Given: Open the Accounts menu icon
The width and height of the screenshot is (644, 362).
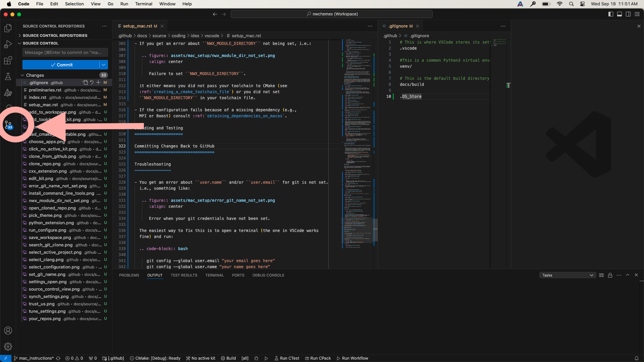Looking at the screenshot, I should (8, 330).
